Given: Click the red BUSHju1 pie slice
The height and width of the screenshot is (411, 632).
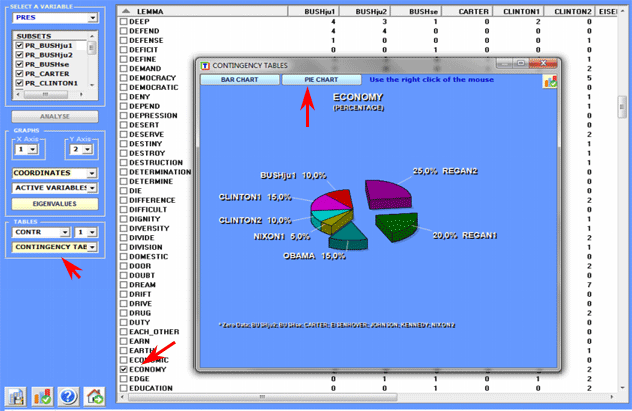Looking at the screenshot, I should pyautogui.click(x=342, y=197).
